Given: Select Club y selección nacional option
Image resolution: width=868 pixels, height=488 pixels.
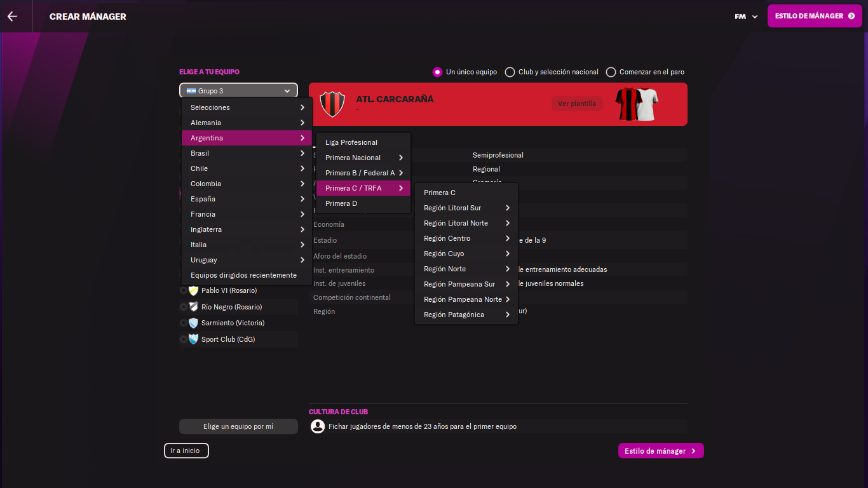Looking at the screenshot, I should [510, 72].
